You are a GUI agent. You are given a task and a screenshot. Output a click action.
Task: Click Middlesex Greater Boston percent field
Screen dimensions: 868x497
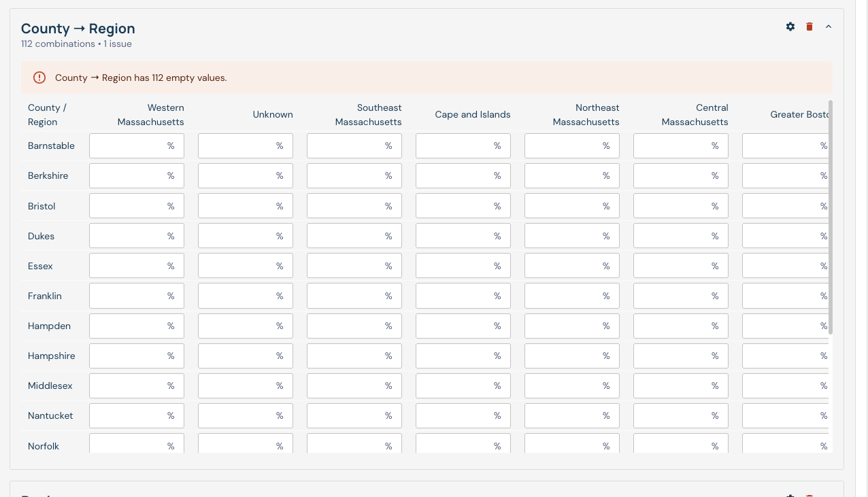pos(786,385)
